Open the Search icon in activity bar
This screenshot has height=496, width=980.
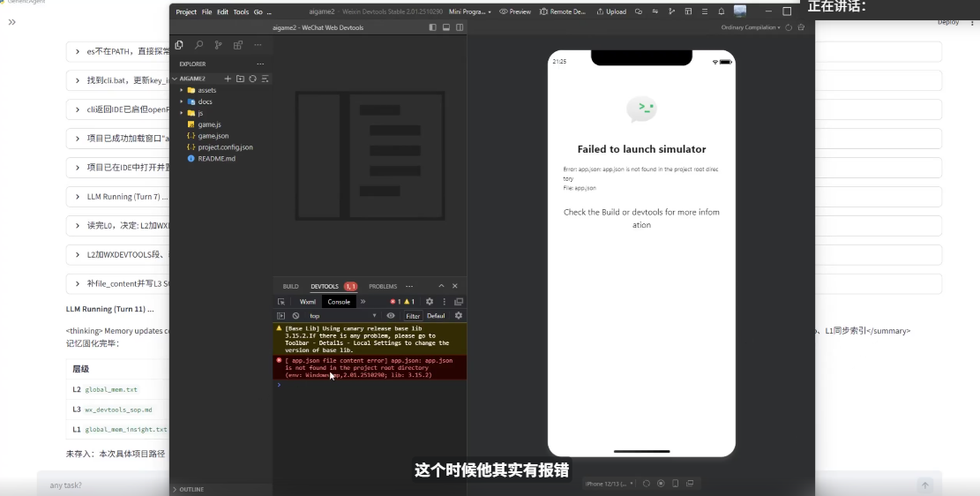tap(198, 45)
